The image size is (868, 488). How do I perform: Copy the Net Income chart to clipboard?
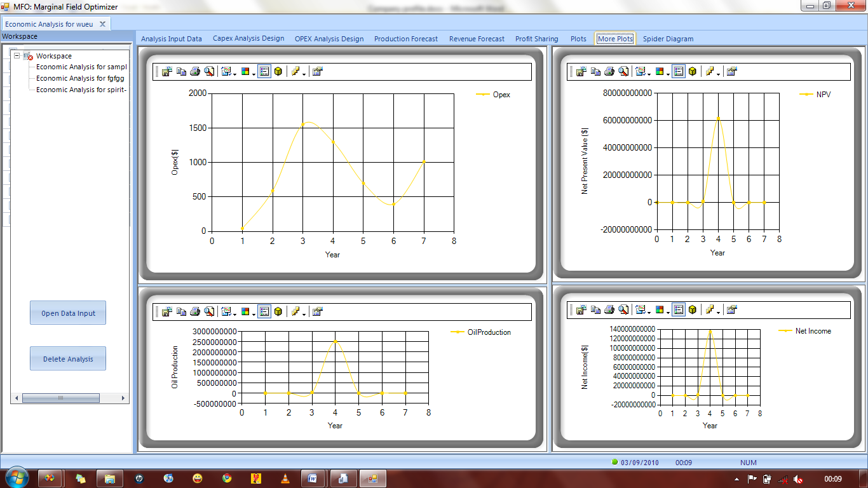pos(595,309)
